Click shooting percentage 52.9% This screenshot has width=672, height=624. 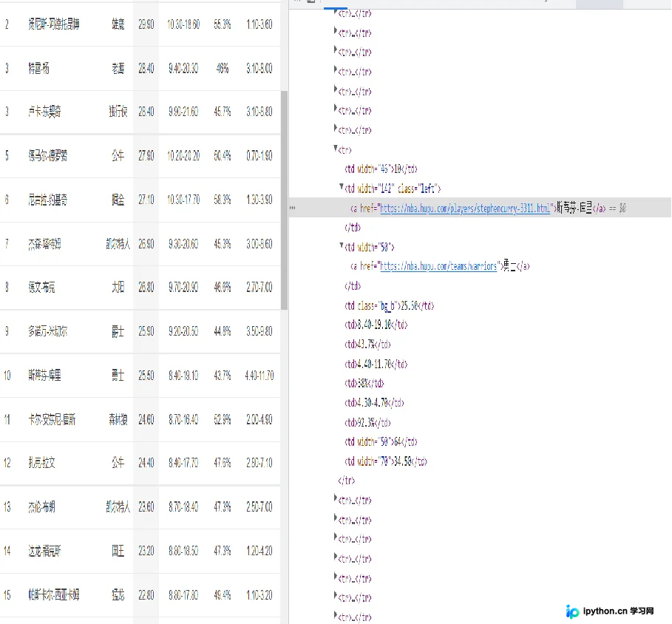(223, 419)
